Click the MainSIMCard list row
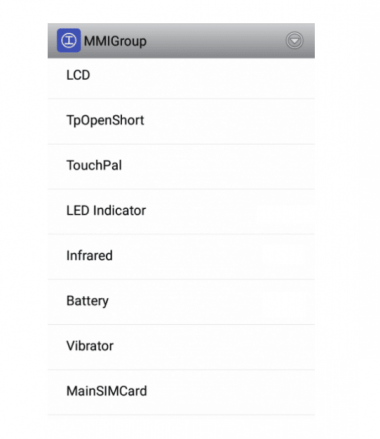This screenshot has height=439, width=380. click(181, 392)
